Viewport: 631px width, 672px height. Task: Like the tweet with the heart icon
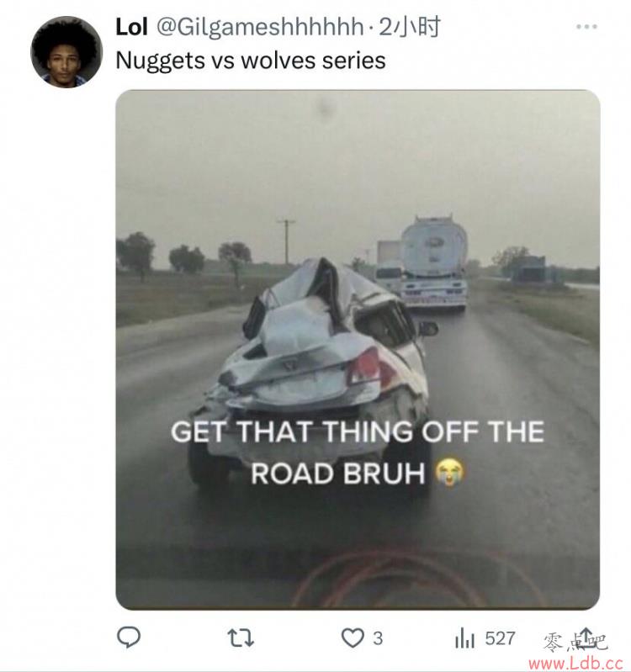click(x=353, y=638)
